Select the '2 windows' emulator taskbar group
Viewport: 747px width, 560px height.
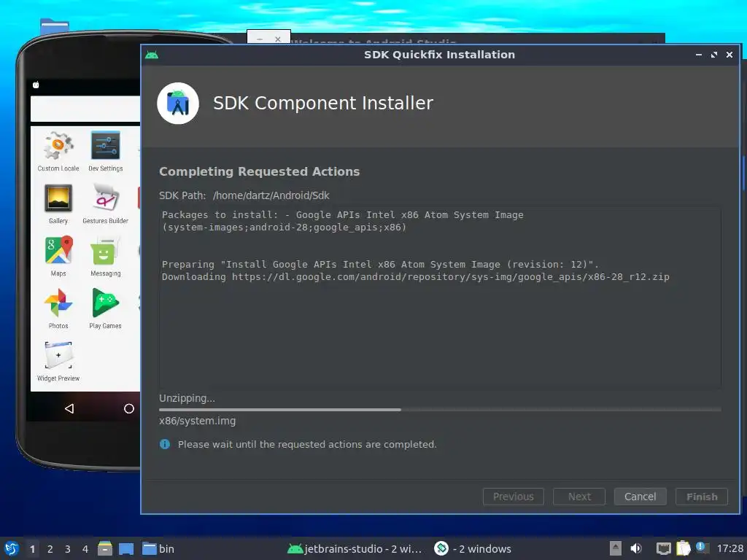tap(473, 548)
